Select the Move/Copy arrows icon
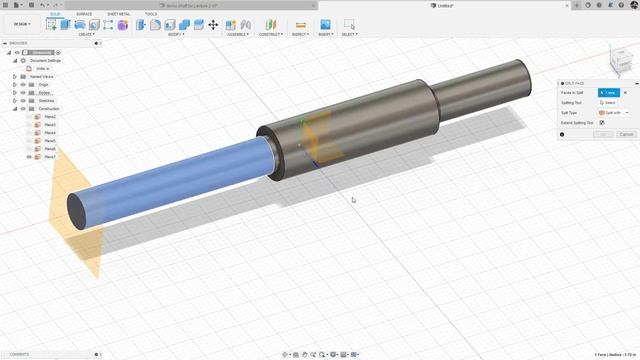 pos(213,25)
